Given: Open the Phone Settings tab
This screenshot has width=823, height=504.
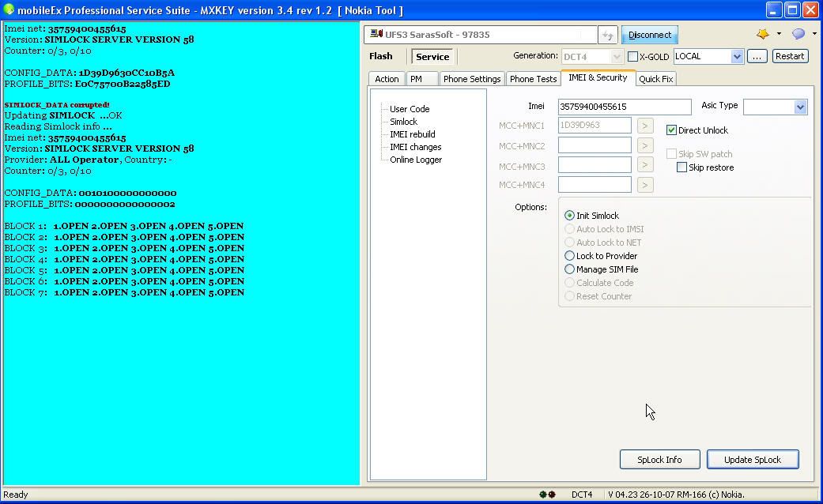Looking at the screenshot, I should coord(472,79).
